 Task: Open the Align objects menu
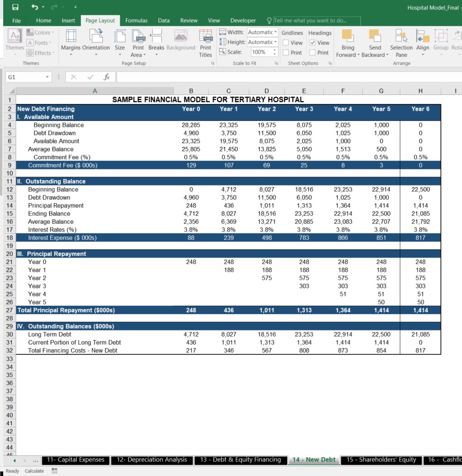[423, 43]
